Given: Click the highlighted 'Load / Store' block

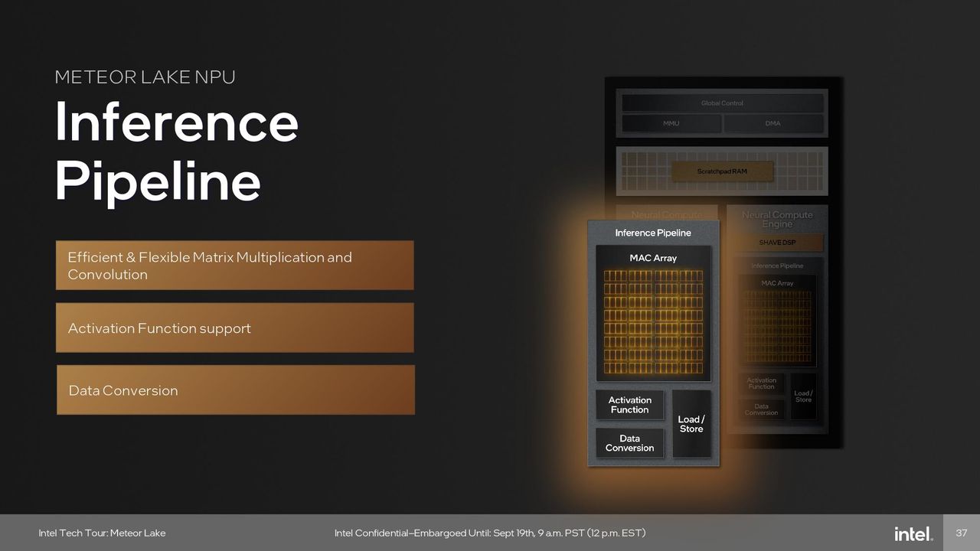Looking at the screenshot, I should [x=691, y=424].
